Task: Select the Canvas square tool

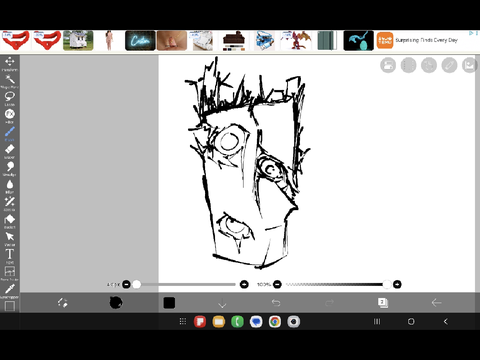Action: point(10,306)
